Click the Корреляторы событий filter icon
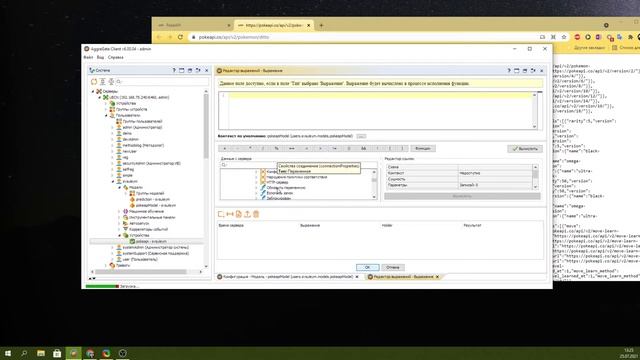Screen dimensions: 640x360 pyautogui.click(x=126, y=229)
